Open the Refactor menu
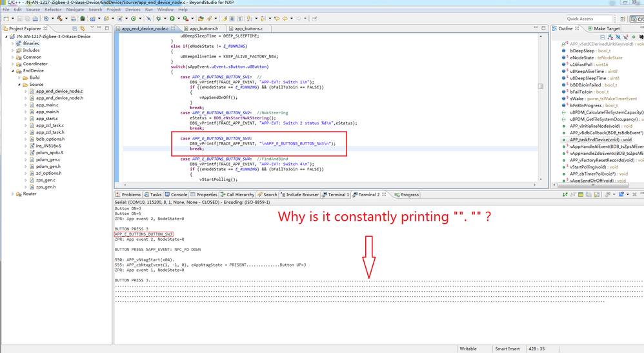Screen dimensions: 644x353 [x=53, y=10]
